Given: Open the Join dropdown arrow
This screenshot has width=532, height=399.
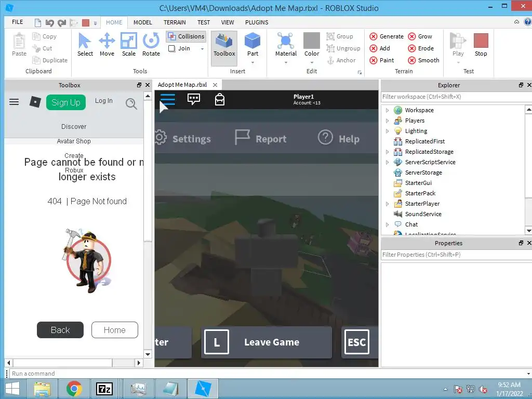Looking at the screenshot, I should point(203,48).
